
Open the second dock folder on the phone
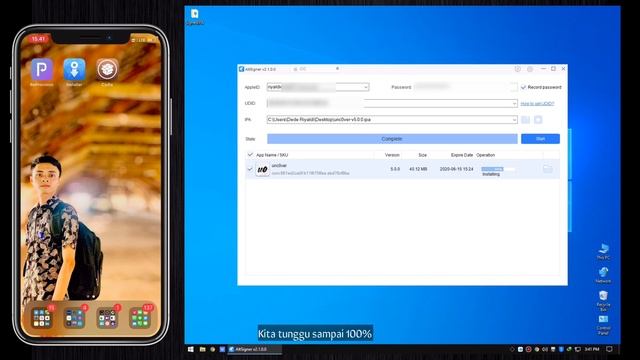(74, 318)
